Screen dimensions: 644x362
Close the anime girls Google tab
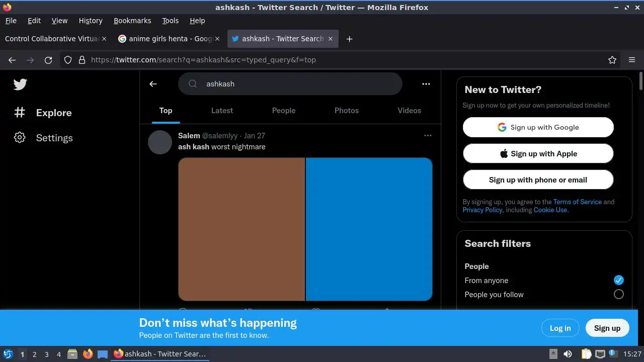[217, 39]
